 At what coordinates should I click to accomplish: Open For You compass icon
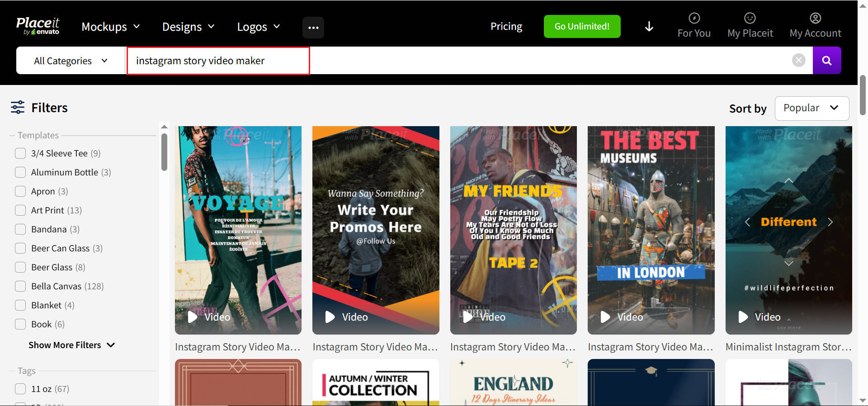pos(694,18)
